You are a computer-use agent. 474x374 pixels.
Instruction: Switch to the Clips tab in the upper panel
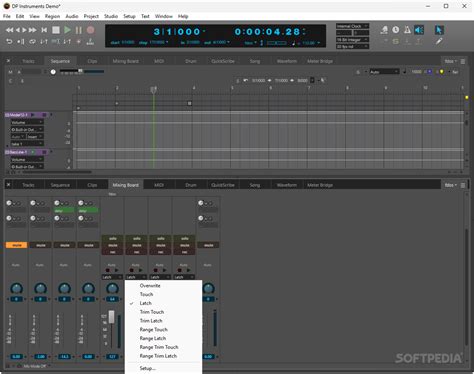click(x=92, y=61)
